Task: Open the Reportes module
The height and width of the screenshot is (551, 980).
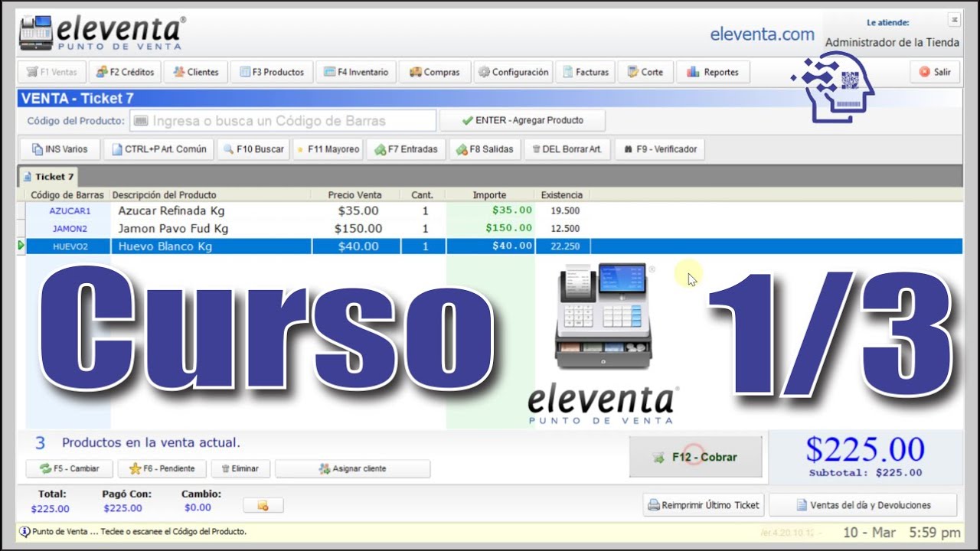Action: coord(713,72)
